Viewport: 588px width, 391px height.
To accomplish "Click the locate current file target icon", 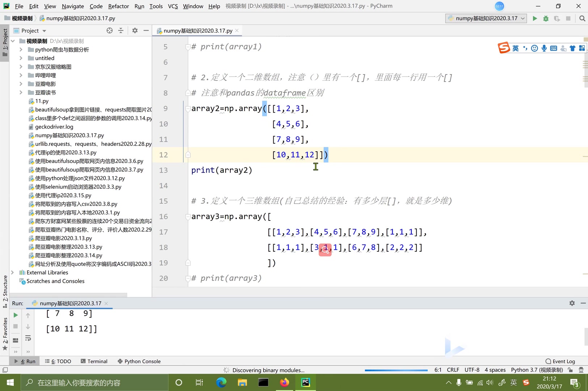I will click(109, 31).
